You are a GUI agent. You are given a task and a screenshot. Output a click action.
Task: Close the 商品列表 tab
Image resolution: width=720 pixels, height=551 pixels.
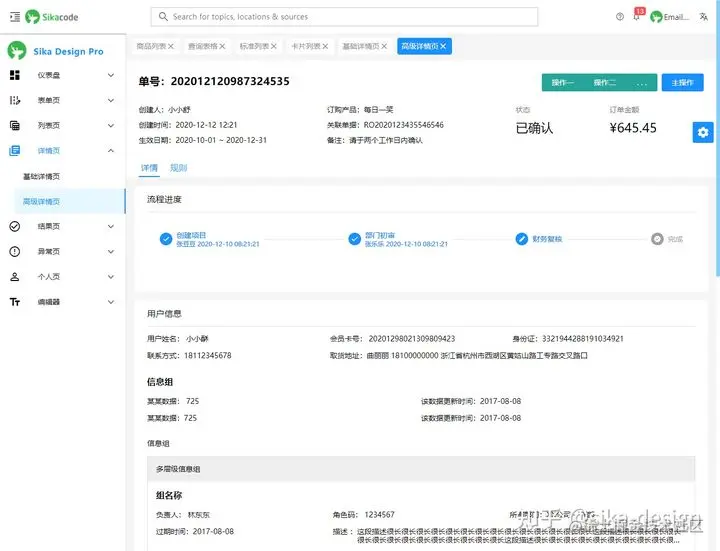171,46
